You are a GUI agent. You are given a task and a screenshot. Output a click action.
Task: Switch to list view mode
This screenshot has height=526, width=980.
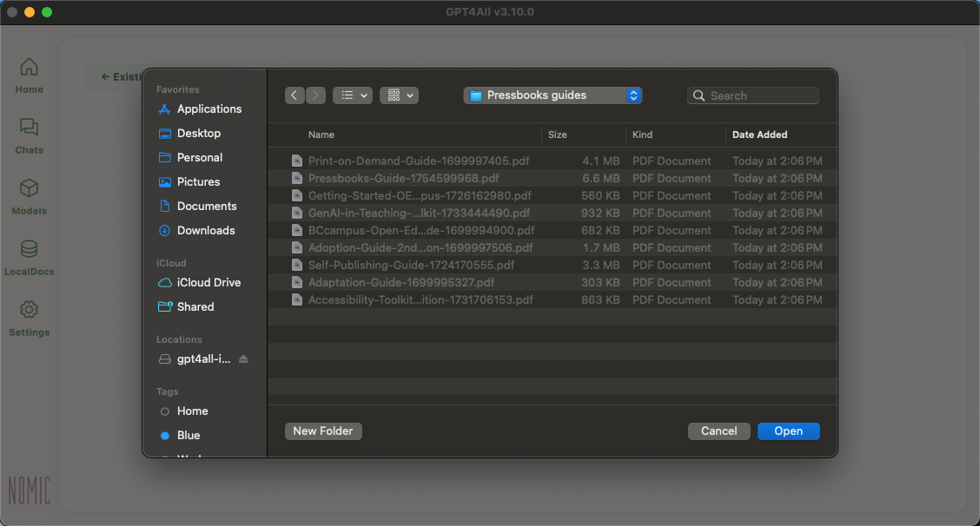click(347, 95)
